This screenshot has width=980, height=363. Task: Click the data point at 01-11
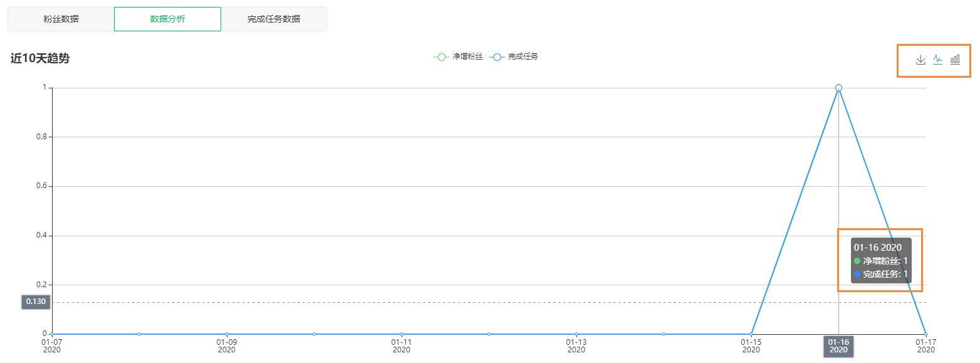point(402,334)
